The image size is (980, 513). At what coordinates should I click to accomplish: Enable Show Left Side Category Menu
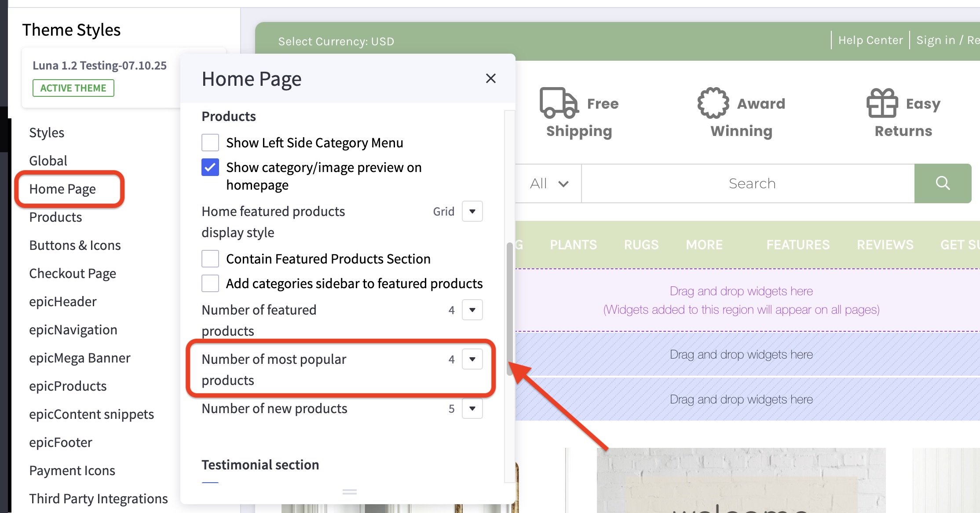(210, 142)
